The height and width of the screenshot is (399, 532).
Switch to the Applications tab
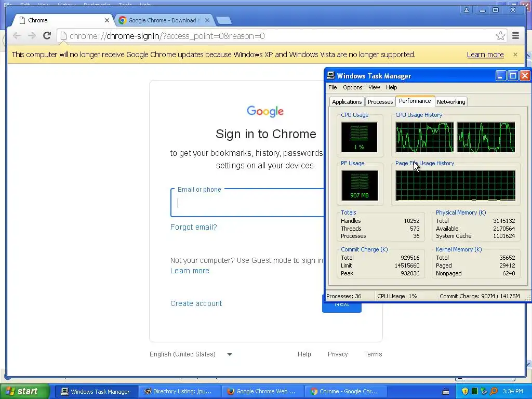[347, 102]
